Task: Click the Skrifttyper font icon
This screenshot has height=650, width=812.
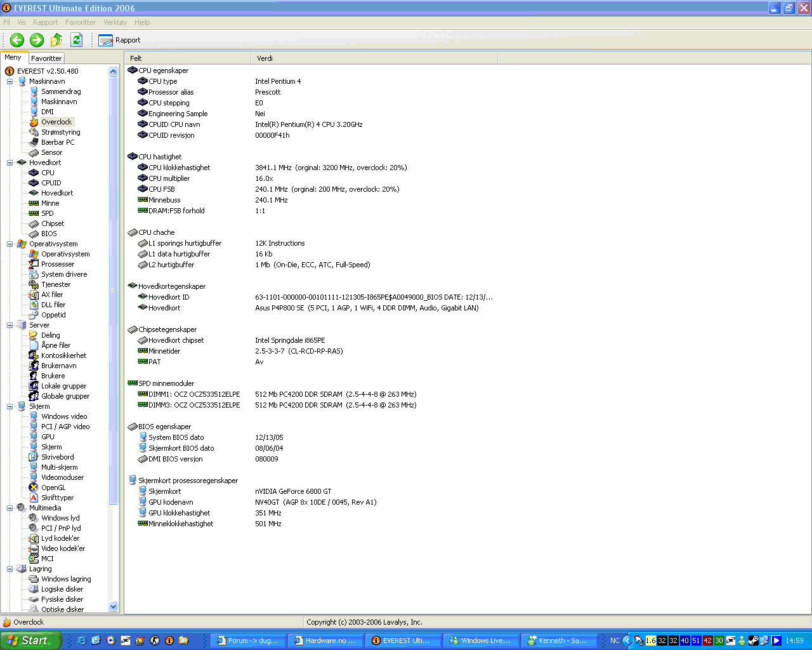Action: pos(34,498)
